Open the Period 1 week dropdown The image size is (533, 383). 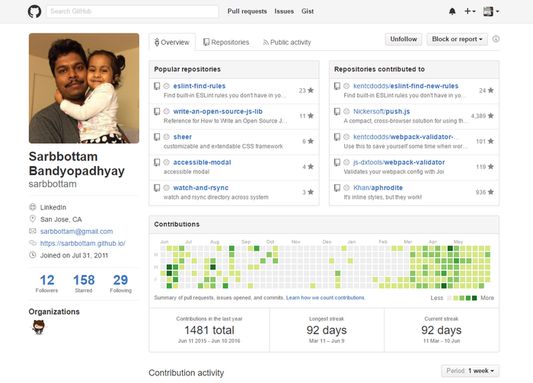pyautogui.click(x=470, y=371)
